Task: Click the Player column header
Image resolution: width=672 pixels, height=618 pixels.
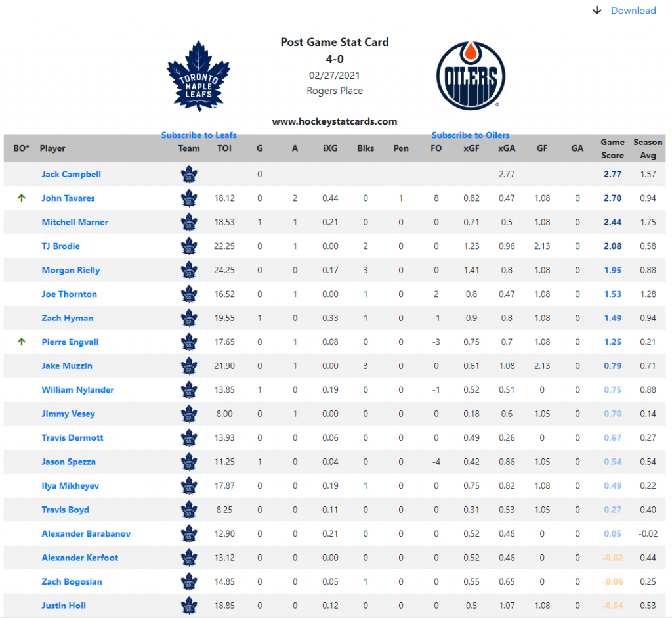Action: pos(52,148)
